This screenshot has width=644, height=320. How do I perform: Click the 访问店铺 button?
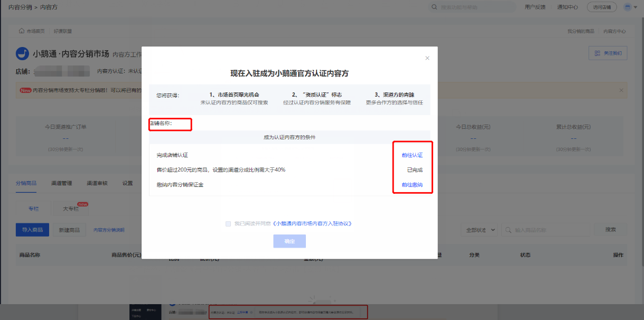(602, 7)
